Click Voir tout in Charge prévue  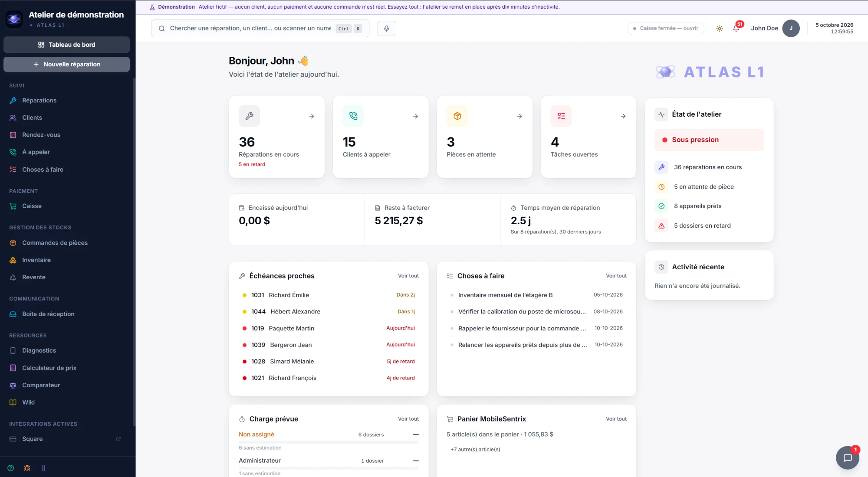pyautogui.click(x=408, y=419)
